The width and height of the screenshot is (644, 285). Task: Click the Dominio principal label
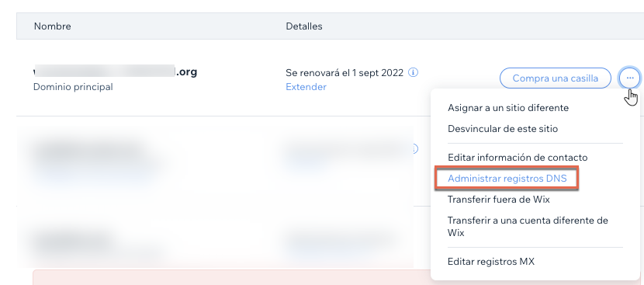(x=73, y=87)
